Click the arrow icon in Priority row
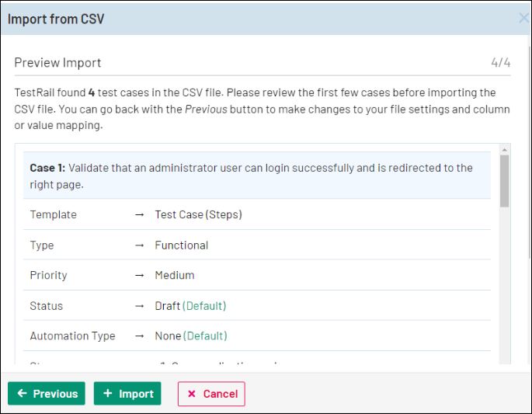The image size is (532, 414). pos(140,276)
